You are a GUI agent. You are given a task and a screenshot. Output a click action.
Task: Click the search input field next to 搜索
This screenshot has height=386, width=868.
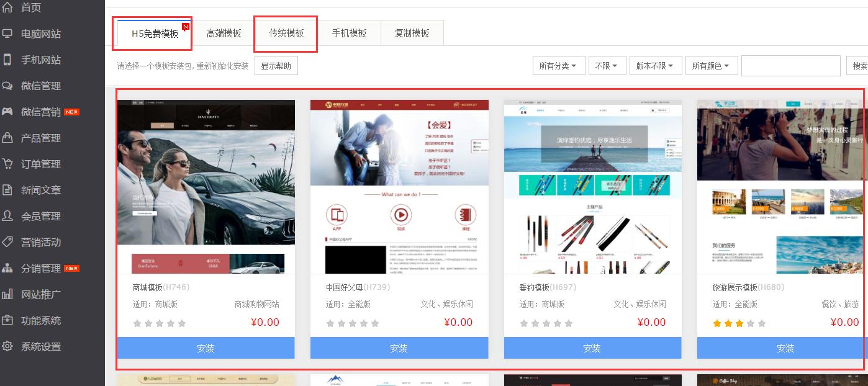[x=790, y=65]
